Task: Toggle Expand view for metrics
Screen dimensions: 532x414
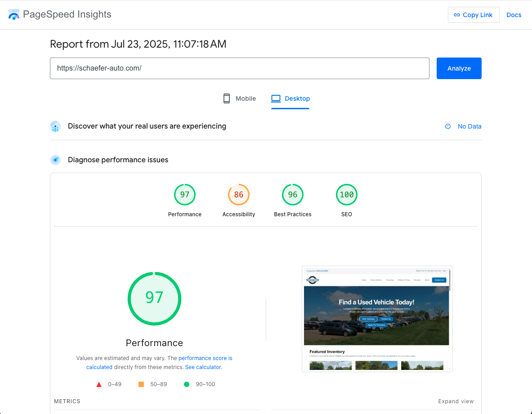Action: [x=456, y=401]
